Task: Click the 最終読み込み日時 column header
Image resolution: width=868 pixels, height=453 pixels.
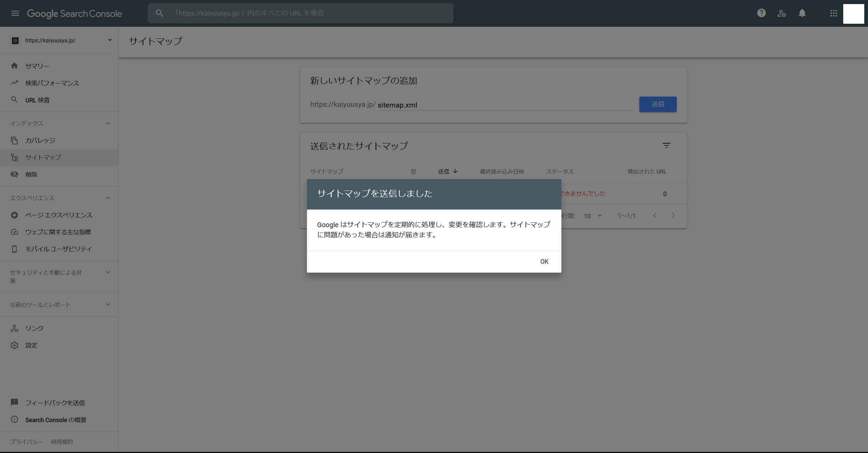Action: tap(502, 172)
